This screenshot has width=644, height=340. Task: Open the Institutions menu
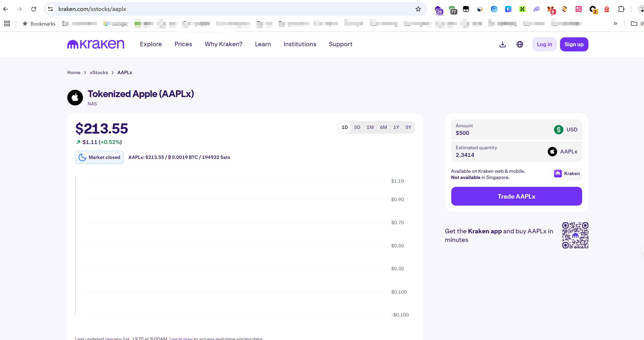(300, 44)
